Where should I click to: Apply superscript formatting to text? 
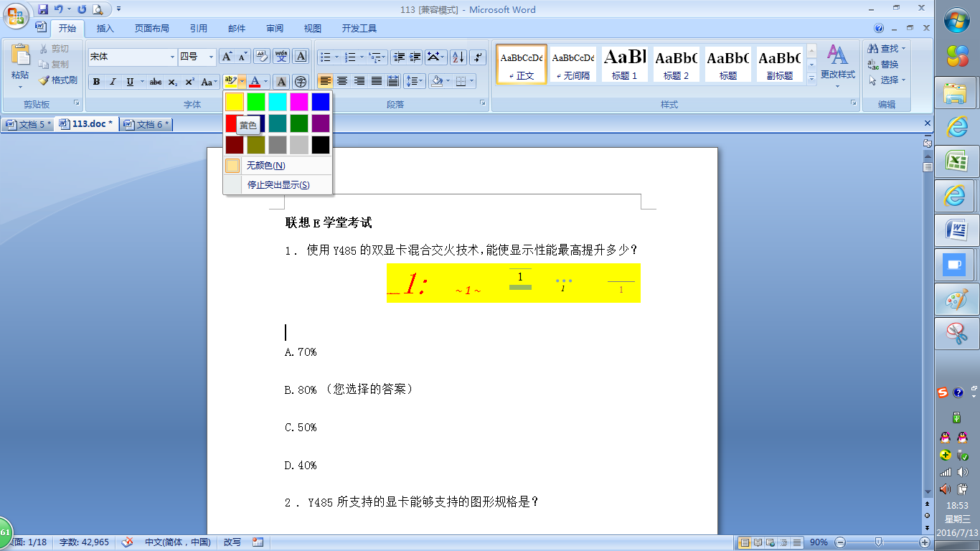(189, 82)
